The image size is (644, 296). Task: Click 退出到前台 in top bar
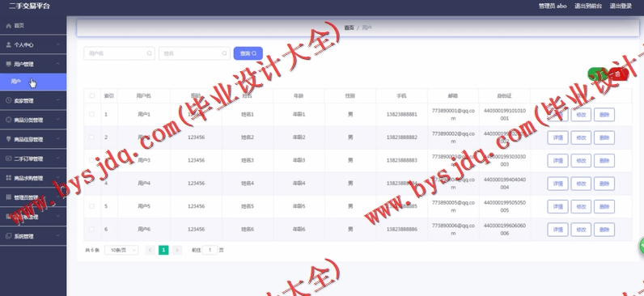click(588, 6)
